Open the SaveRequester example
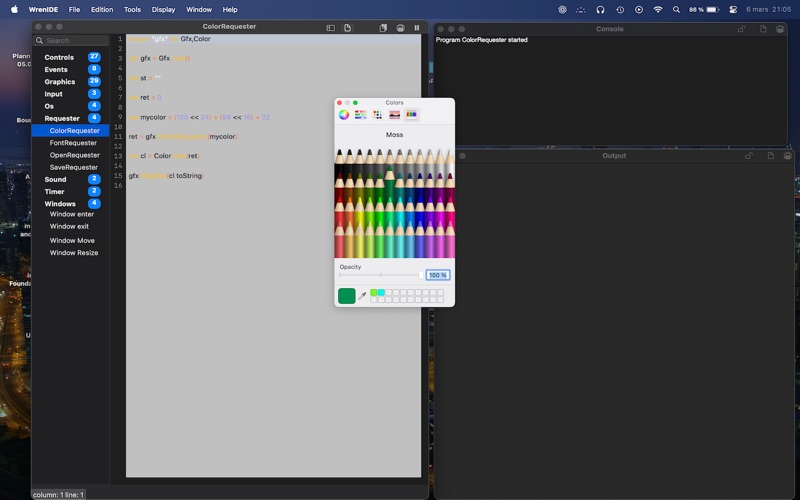Screen dimensions: 800x500 pos(74,167)
